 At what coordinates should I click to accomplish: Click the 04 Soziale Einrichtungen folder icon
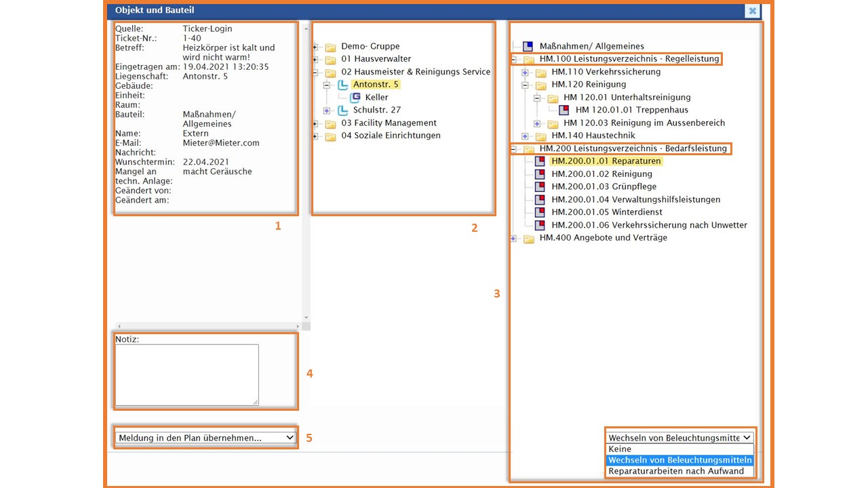pyautogui.click(x=330, y=136)
